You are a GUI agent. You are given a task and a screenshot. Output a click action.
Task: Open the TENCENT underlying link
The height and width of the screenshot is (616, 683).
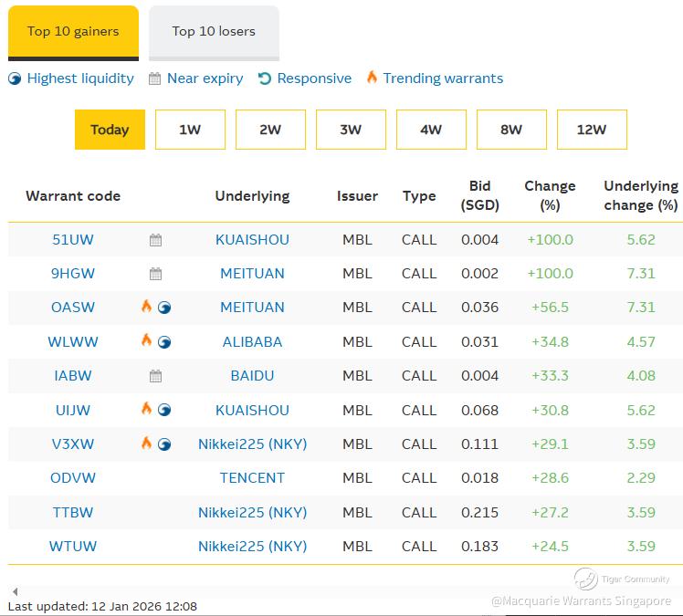pyautogui.click(x=252, y=478)
